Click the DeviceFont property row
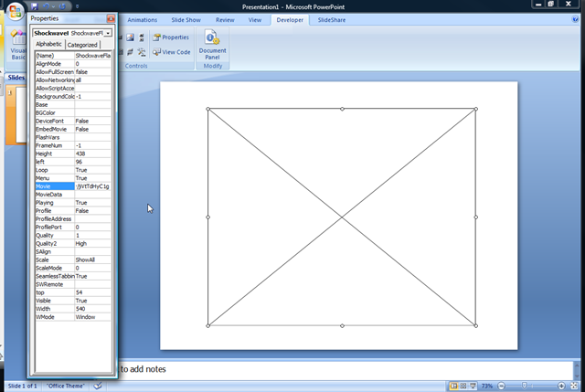This screenshot has width=585, height=392. [73, 121]
